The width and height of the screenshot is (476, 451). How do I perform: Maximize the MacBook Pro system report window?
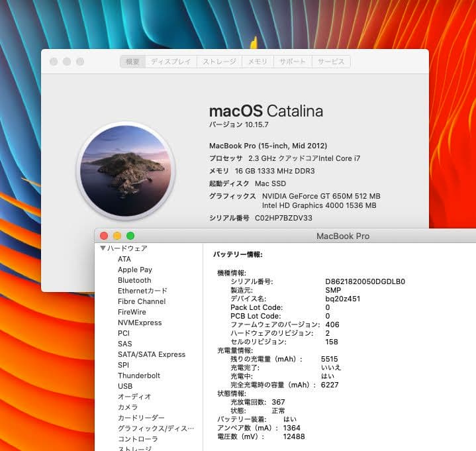(130, 236)
